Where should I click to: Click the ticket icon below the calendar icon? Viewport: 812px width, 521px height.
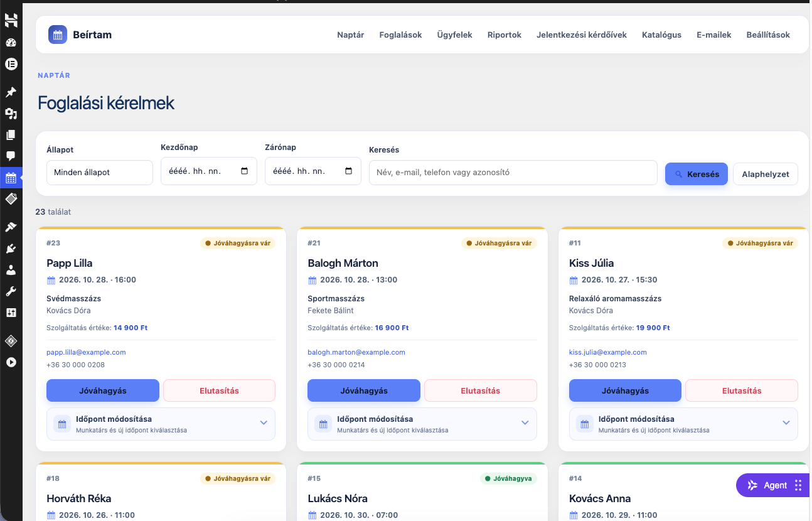point(11,199)
